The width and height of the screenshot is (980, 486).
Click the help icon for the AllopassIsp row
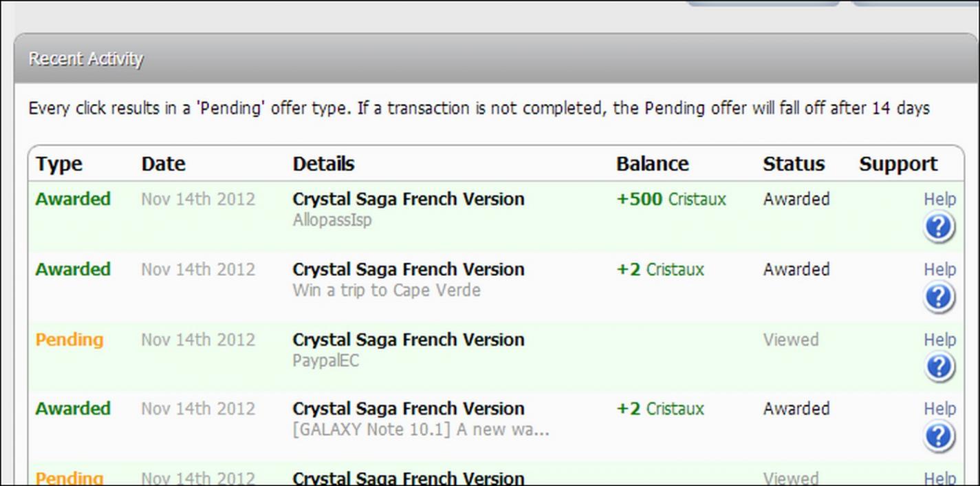click(939, 227)
